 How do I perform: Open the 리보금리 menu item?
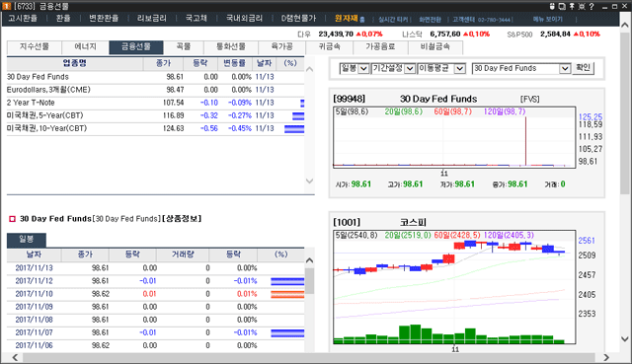pyautogui.click(x=151, y=19)
